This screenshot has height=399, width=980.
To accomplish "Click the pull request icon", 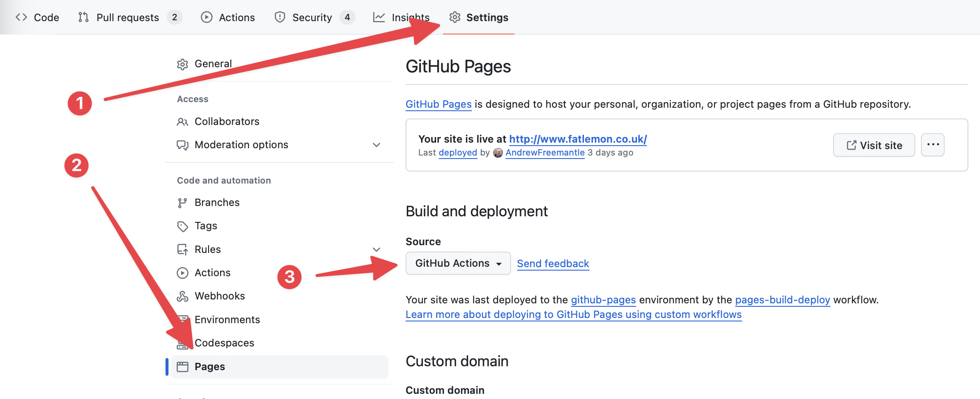I will pyautogui.click(x=83, y=17).
